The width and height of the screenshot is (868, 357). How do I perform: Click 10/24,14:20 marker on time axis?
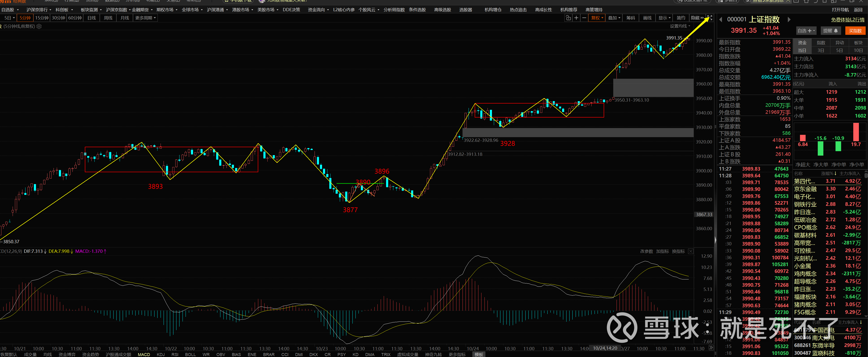click(x=605, y=348)
